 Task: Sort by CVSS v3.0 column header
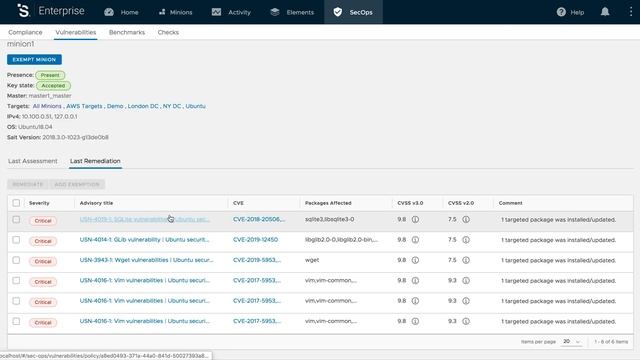pyautogui.click(x=410, y=203)
